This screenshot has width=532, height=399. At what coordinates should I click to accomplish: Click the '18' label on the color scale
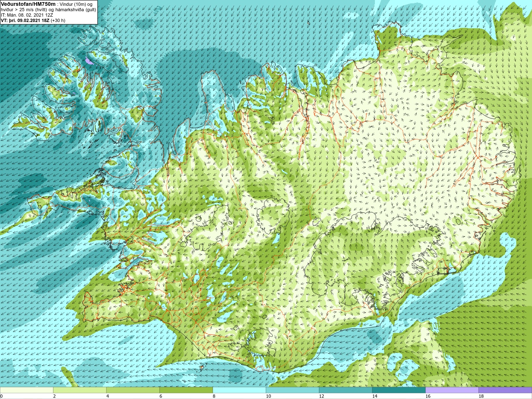[x=481, y=396]
